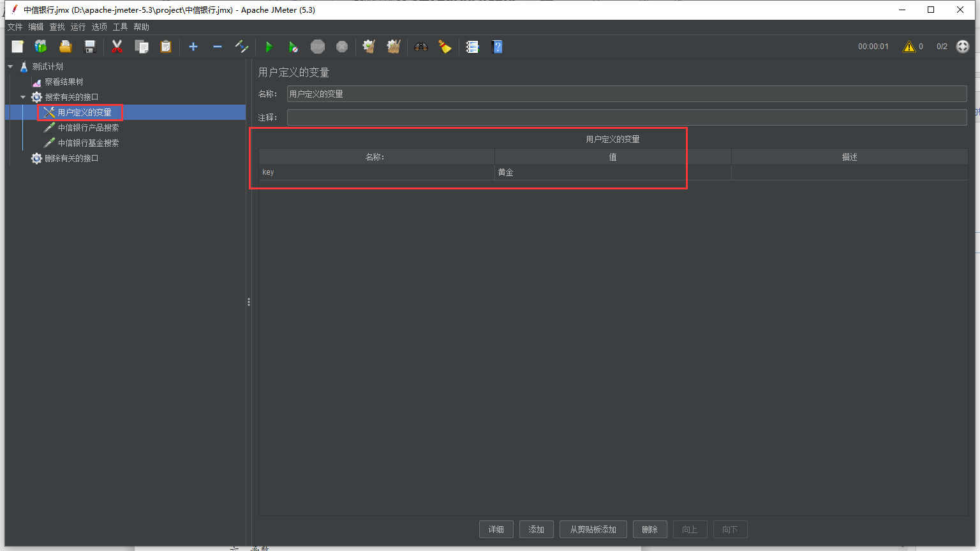The height and width of the screenshot is (551, 980).
Task: Open help with the question mark icon
Action: (497, 47)
